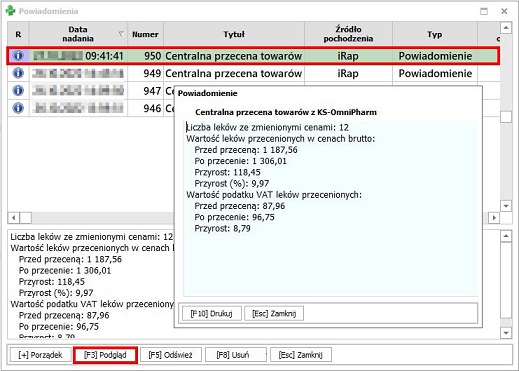Click popup line Przed przeceną: 87,96
The height and width of the screenshot is (371, 519).
coord(240,206)
